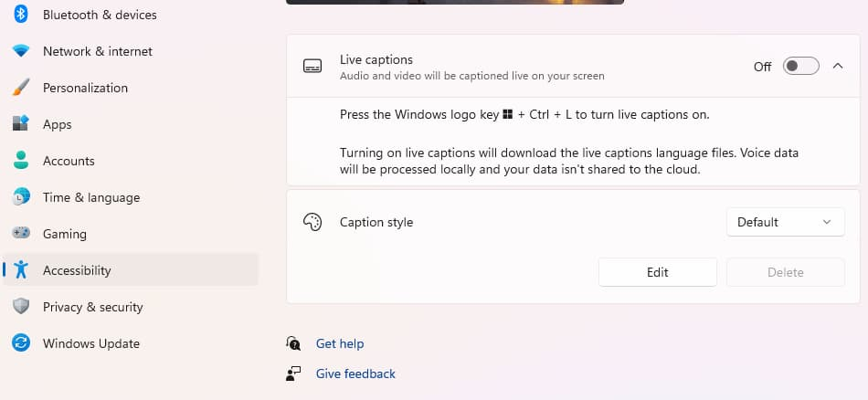Click the Caption style palette icon
Viewport: 868px width, 400px height.
(312, 222)
